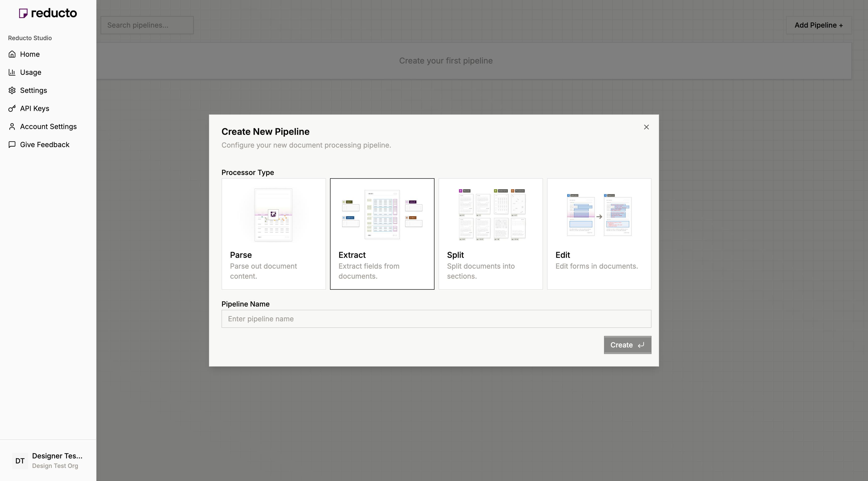Open API Keys in the sidebar
Screen dimensions: 868x481
click(x=48, y=108)
